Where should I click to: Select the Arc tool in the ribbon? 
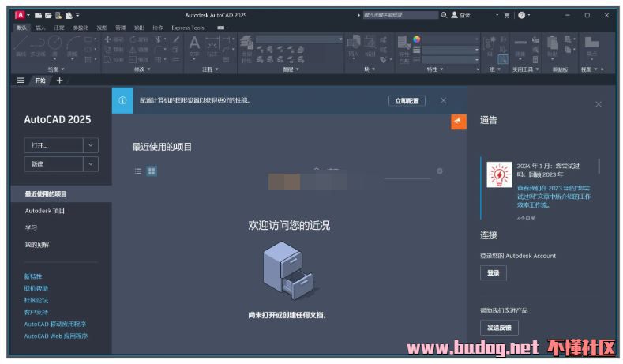pos(73,44)
